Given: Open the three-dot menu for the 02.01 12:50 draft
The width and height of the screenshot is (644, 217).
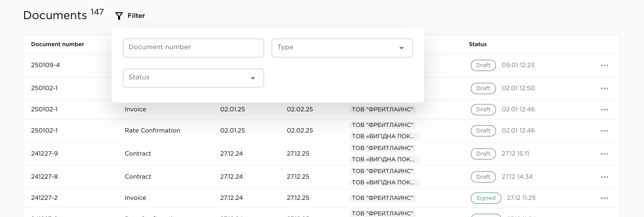Looking at the screenshot, I should click(x=604, y=88).
